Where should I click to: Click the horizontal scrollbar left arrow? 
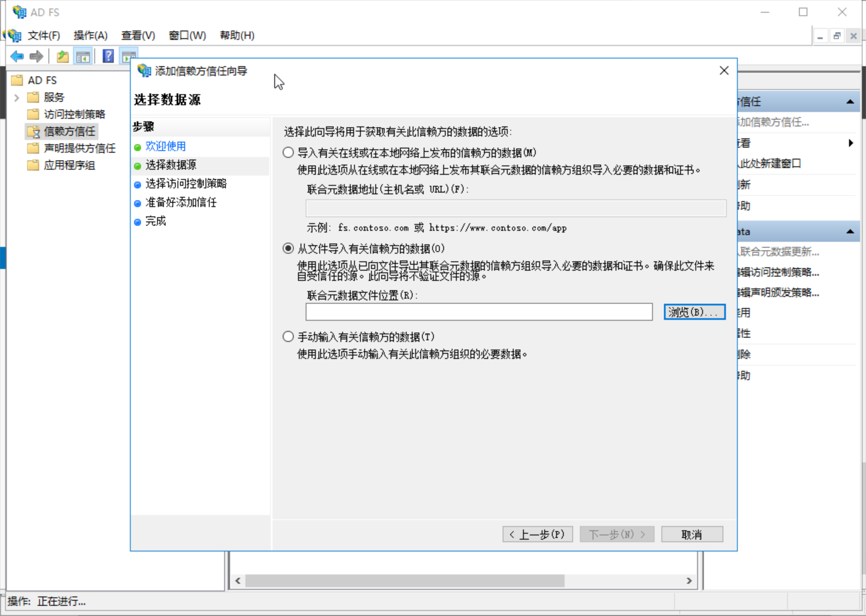point(238,581)
